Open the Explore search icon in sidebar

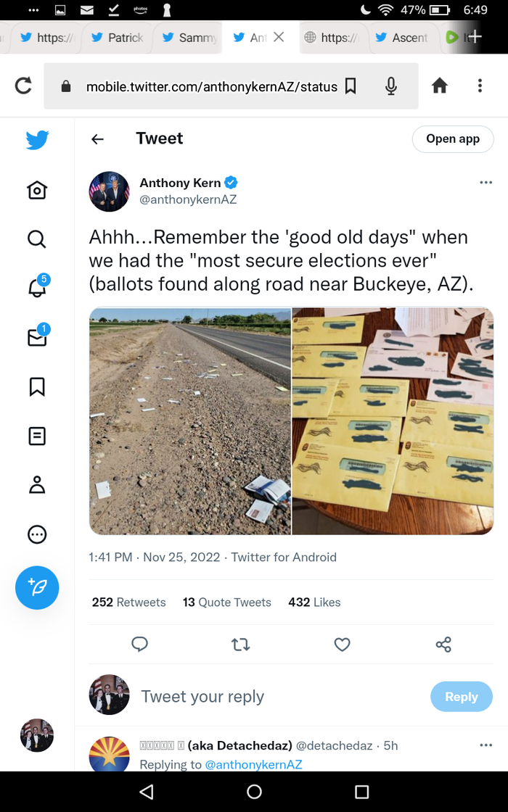[37, 238]
